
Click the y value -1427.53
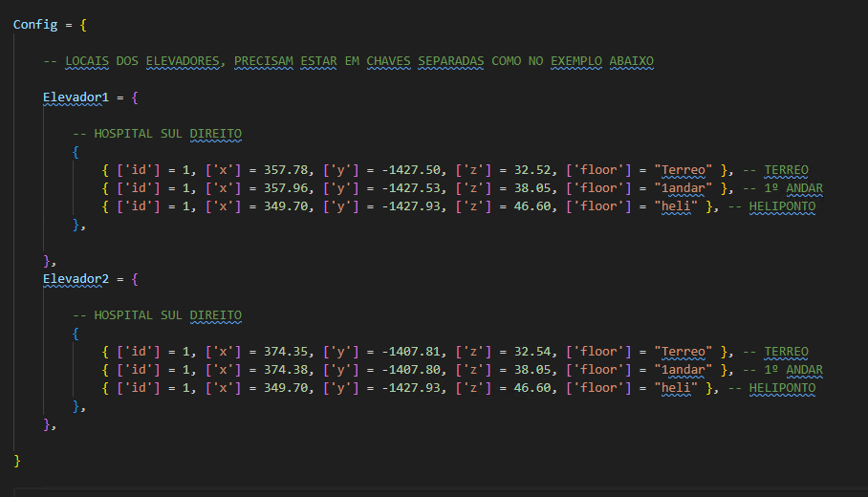403,188
